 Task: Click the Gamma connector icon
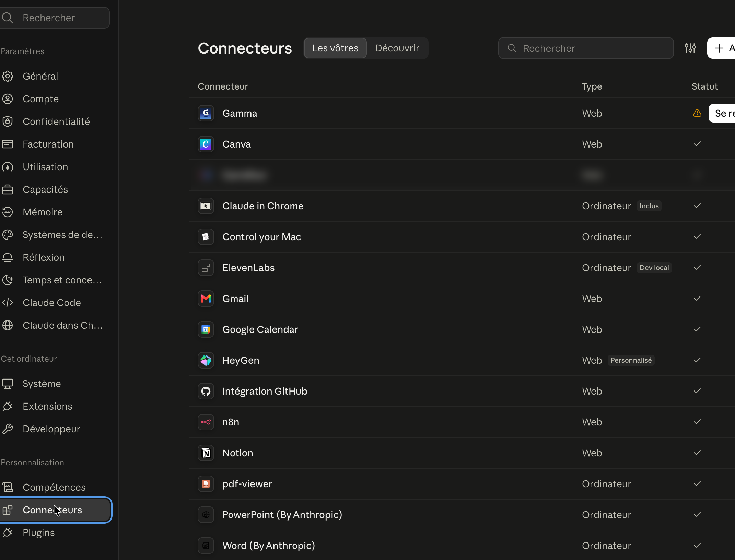tap(206, 113)
